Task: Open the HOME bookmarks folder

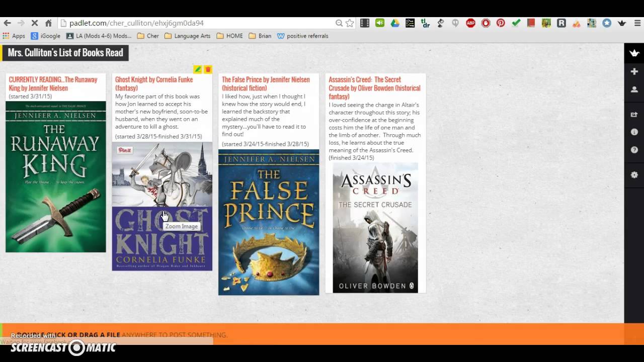Action: click(230, 36)
